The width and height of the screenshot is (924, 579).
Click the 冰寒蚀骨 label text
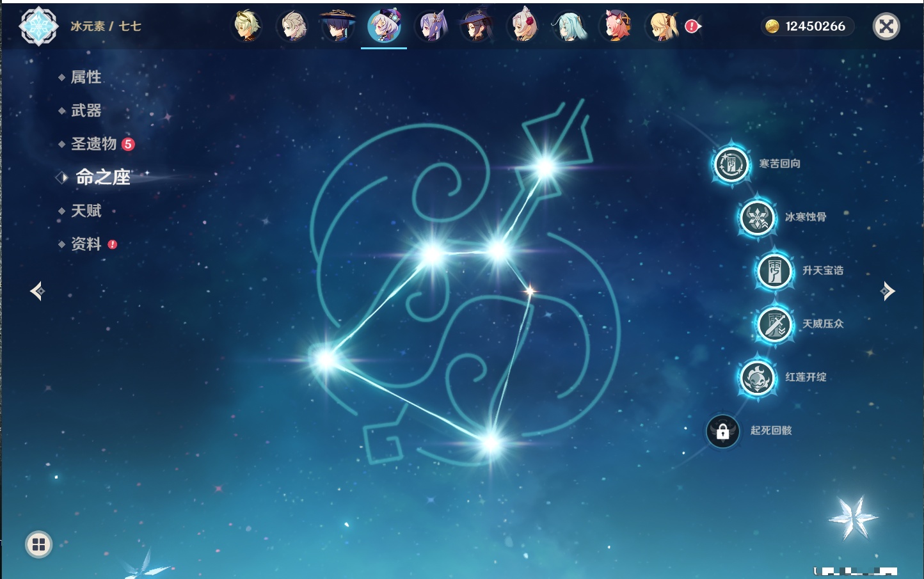(806, 217)
